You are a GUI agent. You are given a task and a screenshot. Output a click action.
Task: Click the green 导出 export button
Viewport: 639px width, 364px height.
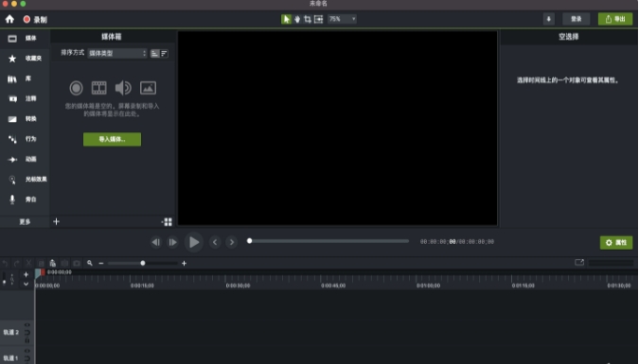click(615, 19)
